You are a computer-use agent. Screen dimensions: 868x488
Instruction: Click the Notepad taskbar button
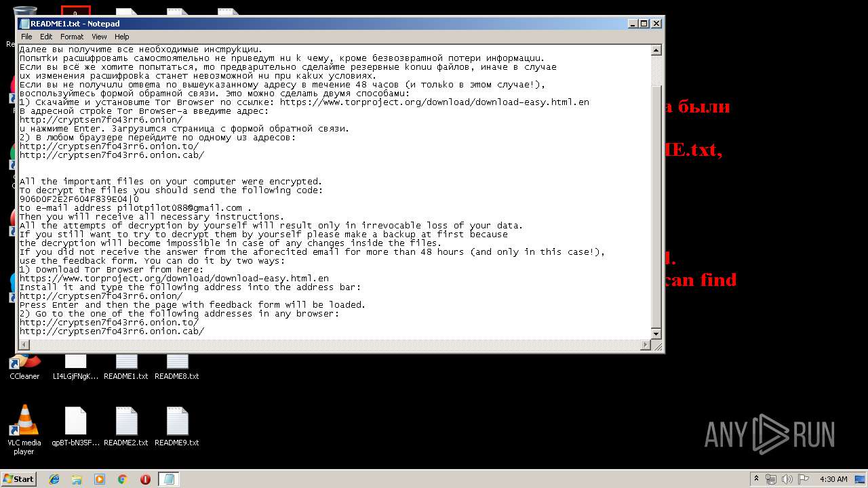(169, 479)
